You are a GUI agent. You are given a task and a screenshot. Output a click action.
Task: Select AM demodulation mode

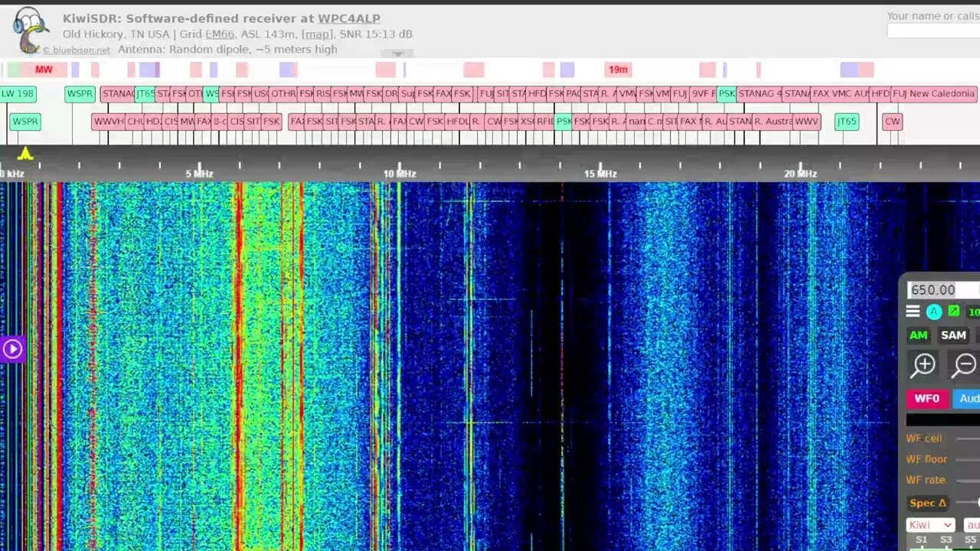tap(918, 335)
